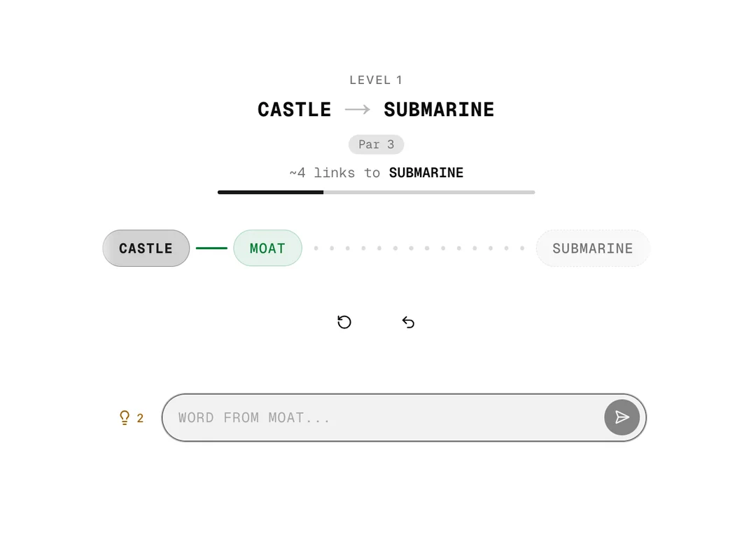Undo the last word with the back arrow
This screenshot has width=756, height=551.
click(409, 322)
